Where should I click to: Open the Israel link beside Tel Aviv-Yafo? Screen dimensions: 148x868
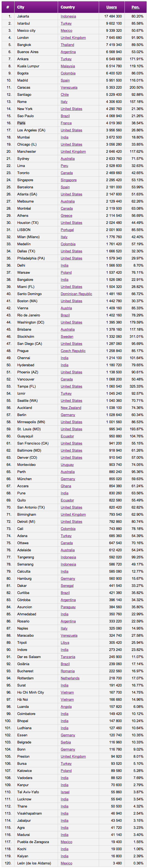click(x=65, y=792)
